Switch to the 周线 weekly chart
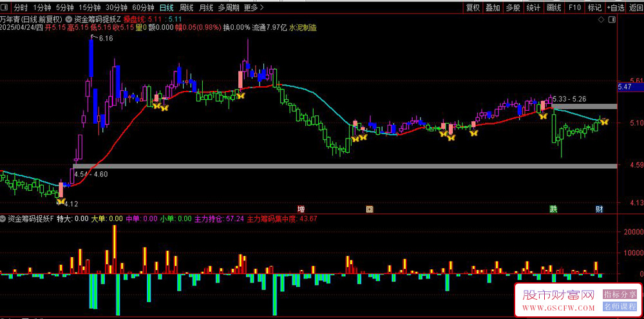 [x=186, y=7]
